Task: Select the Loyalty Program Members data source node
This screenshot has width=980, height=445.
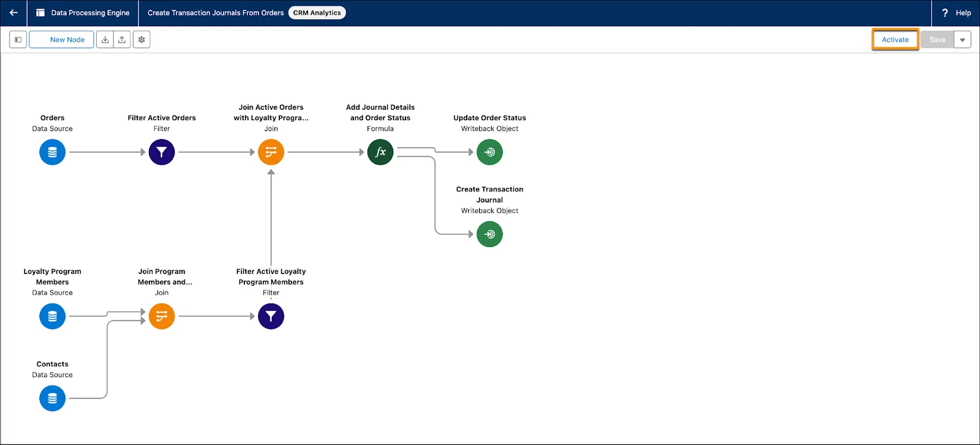Action: coord(53,316)
